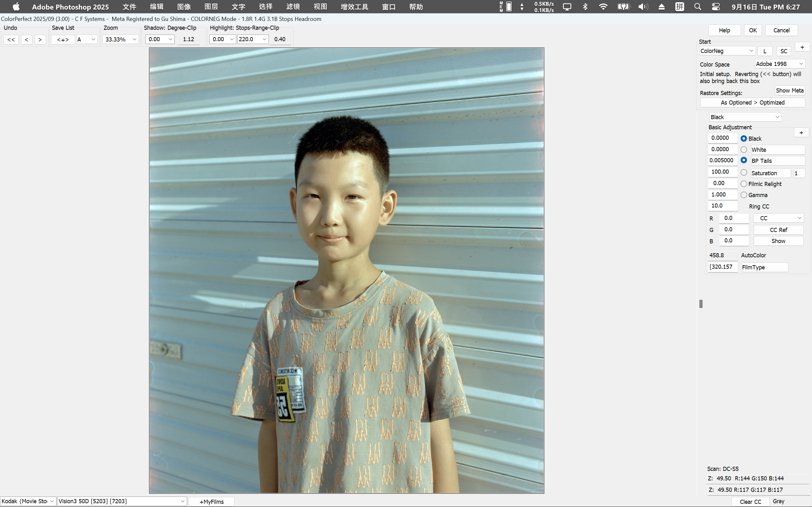Open the 滤镜 menu
Viewport: 812px width, 507px height.
[x=292, y=7]
